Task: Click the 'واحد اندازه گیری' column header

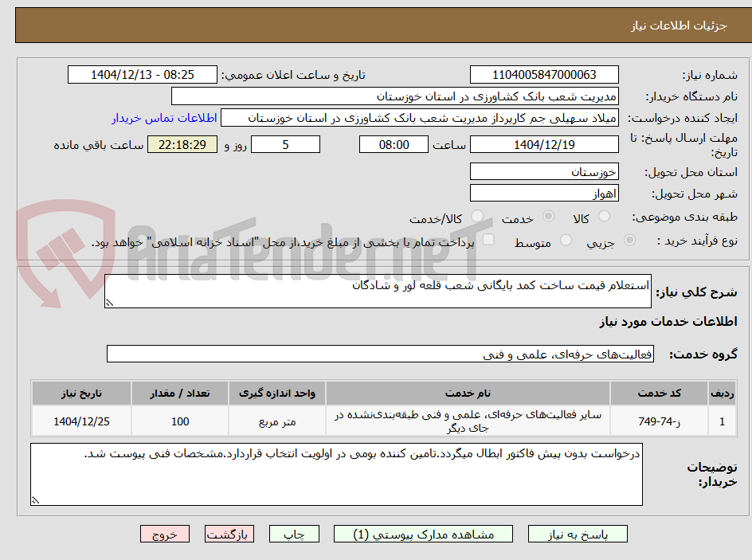Action: pyautogui.click(x=277, y=394)
